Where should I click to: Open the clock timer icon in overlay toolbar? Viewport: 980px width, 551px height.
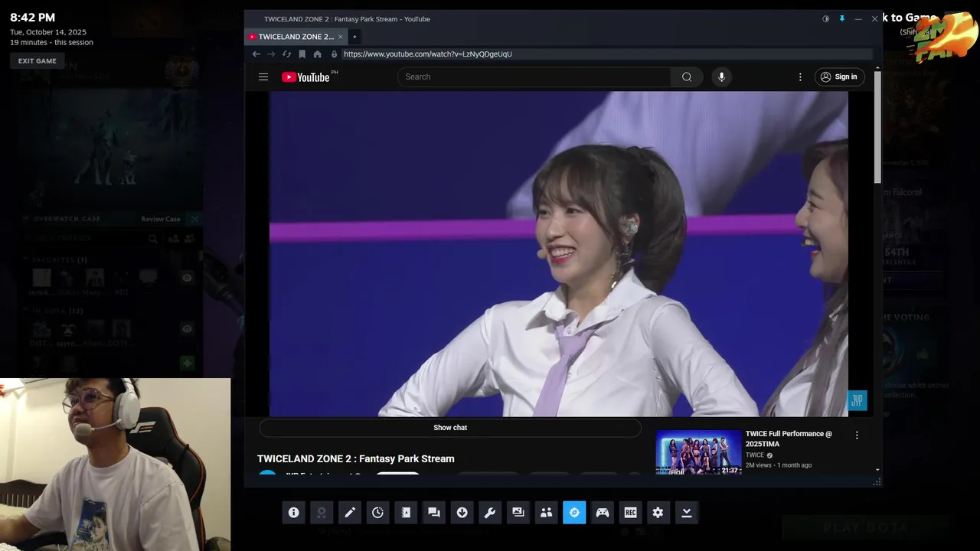pos(377,513)
